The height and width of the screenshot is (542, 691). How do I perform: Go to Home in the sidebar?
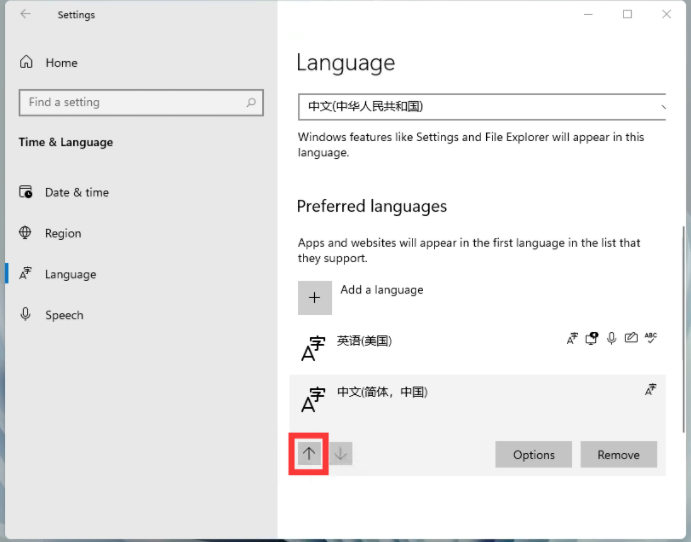tap(61, 62)
